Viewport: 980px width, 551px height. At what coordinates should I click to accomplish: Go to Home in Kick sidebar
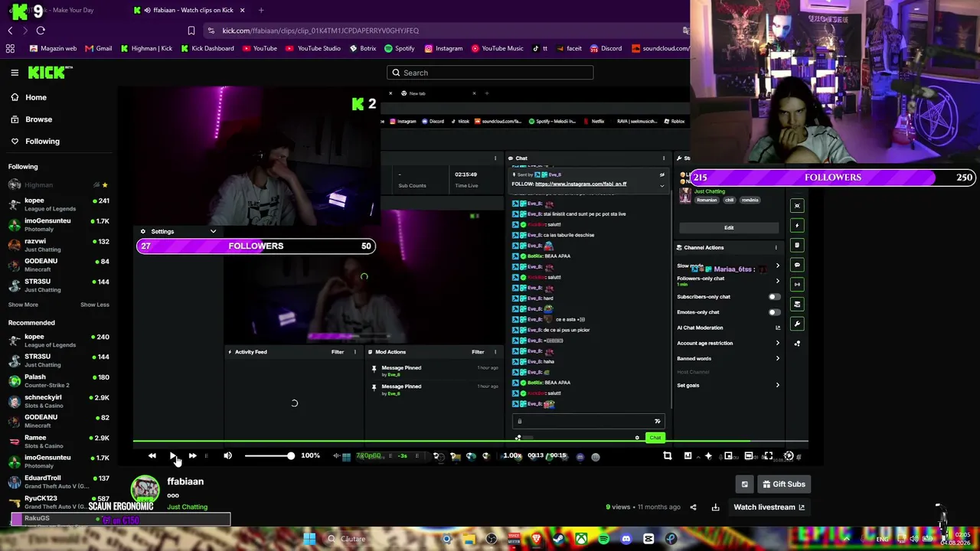[x=28, y=97]
